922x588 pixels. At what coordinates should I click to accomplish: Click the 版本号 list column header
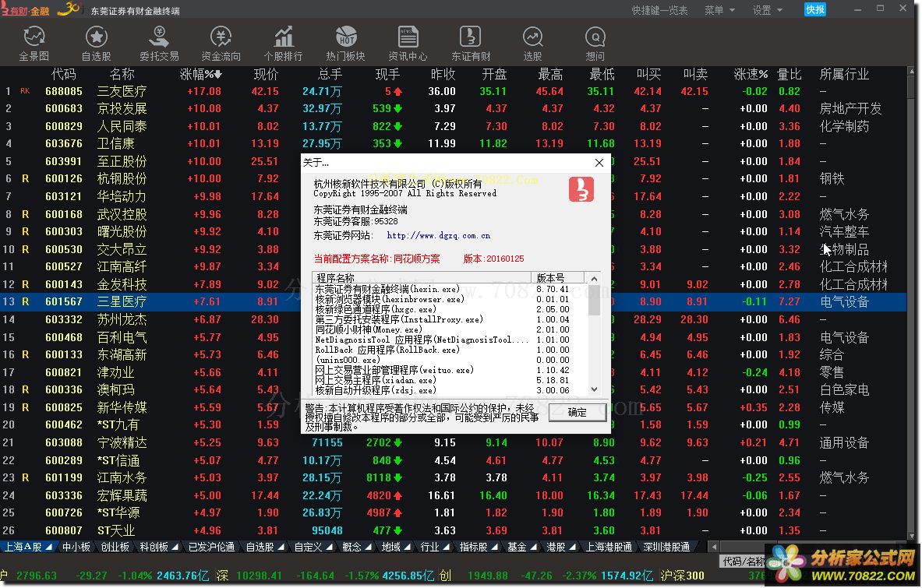557,278
